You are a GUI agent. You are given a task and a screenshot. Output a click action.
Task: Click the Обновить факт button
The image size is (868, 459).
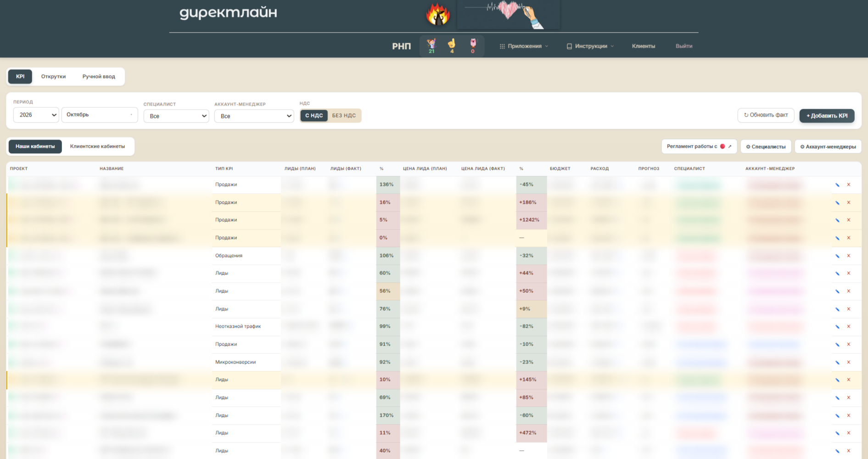pos(766,115)
